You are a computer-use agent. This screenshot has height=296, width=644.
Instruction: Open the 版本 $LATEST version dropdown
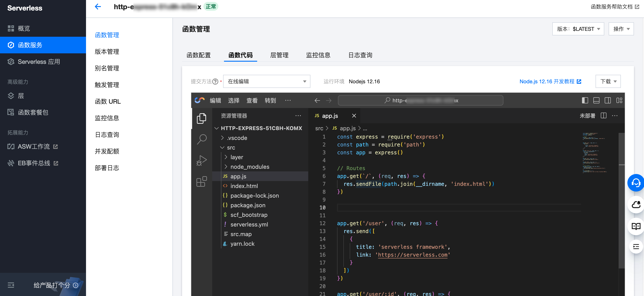pyautogui.click(x=578, y=29)
